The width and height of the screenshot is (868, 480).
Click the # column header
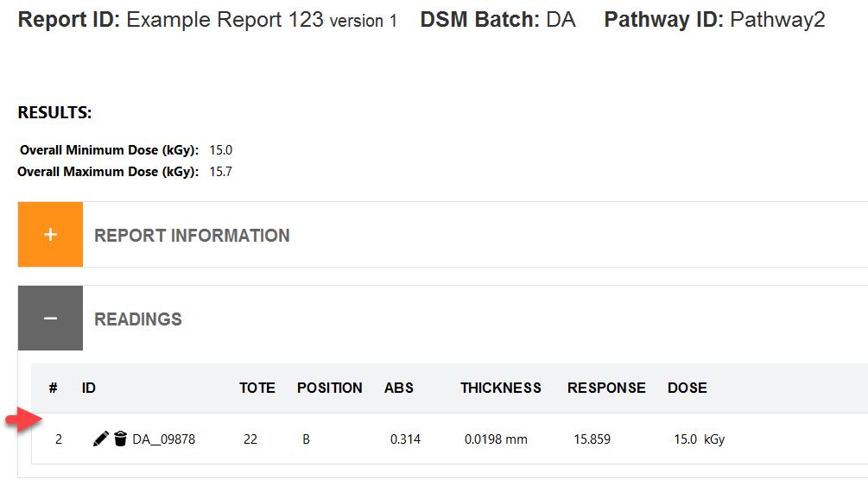tap(54, 388)
